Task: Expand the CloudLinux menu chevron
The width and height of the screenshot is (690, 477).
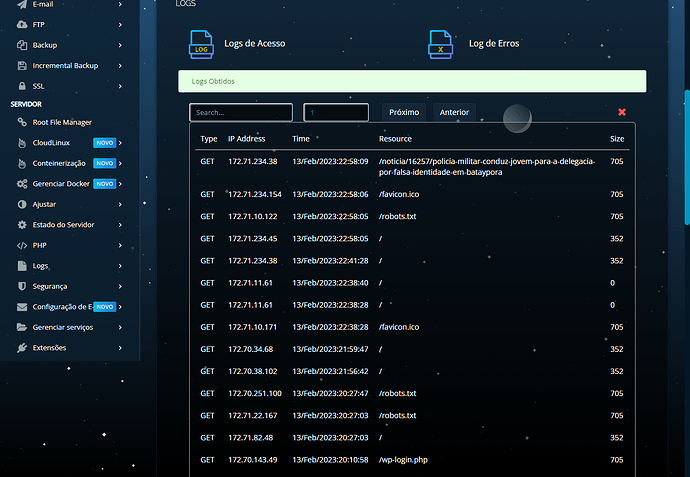Action: [x=120, y=143]
